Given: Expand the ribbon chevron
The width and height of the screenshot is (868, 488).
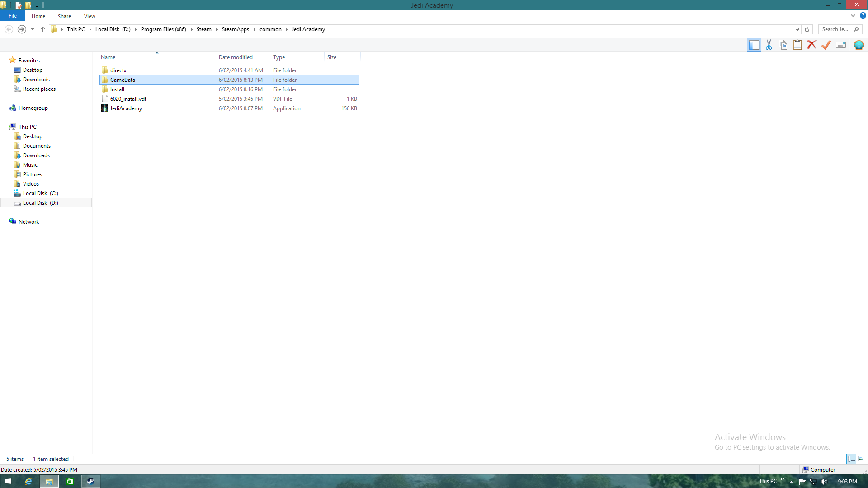Looking at the screenshot, I should pos(853,16).
